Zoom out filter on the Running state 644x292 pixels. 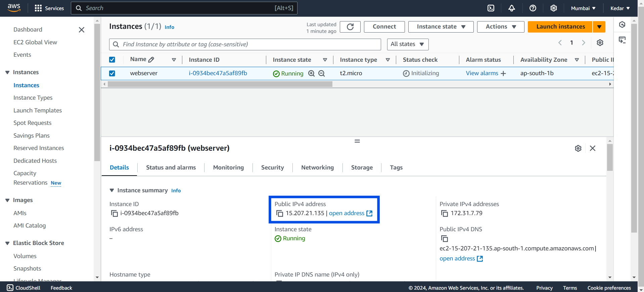coord(322,74)
